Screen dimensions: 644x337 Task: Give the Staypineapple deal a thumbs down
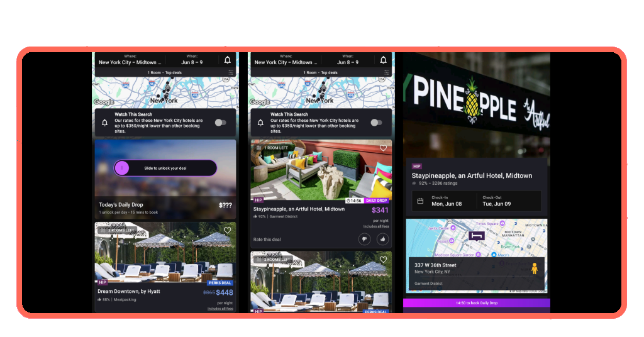[x=364, y=239]
